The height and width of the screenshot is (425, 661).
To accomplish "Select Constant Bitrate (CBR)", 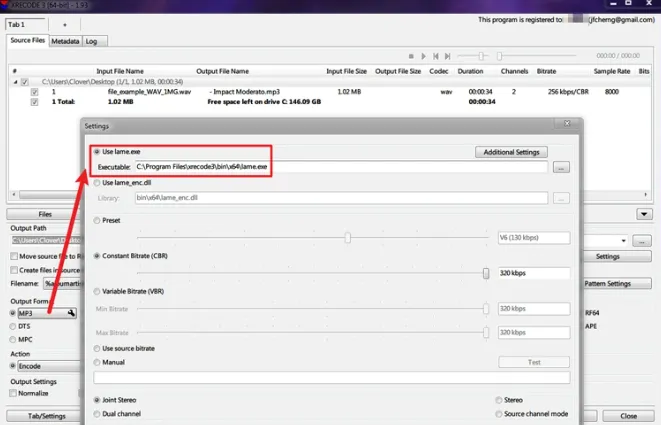I will click(97, 256).
